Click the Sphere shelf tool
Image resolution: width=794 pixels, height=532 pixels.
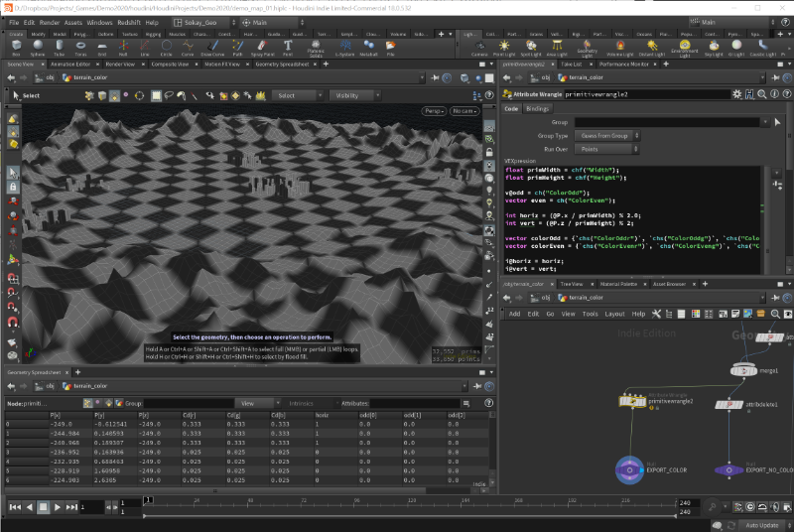[x=37, y=44]
